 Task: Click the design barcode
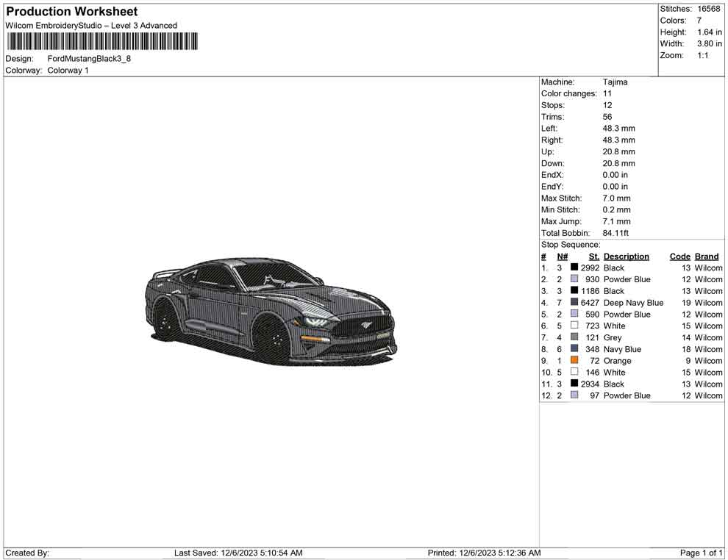(x=101, y=42)
